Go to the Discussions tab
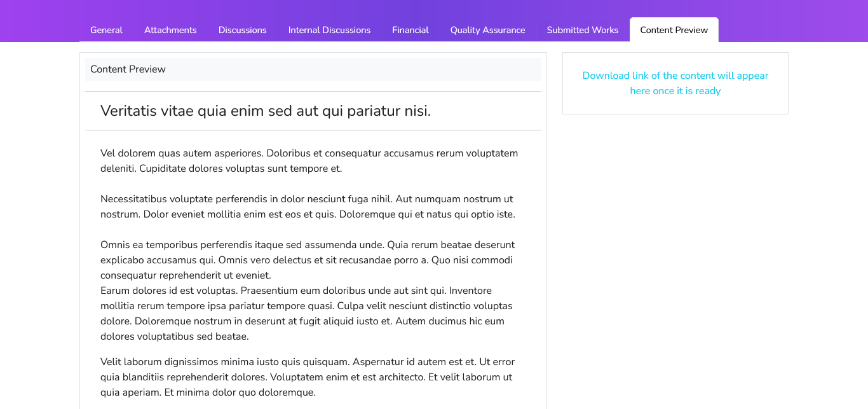 coord(242,30)
